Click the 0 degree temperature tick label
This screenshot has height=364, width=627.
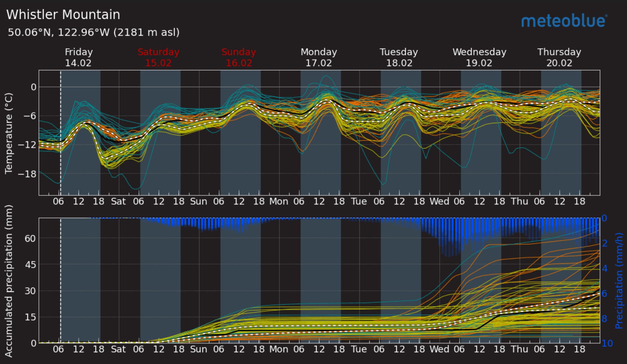pos(33,87)
